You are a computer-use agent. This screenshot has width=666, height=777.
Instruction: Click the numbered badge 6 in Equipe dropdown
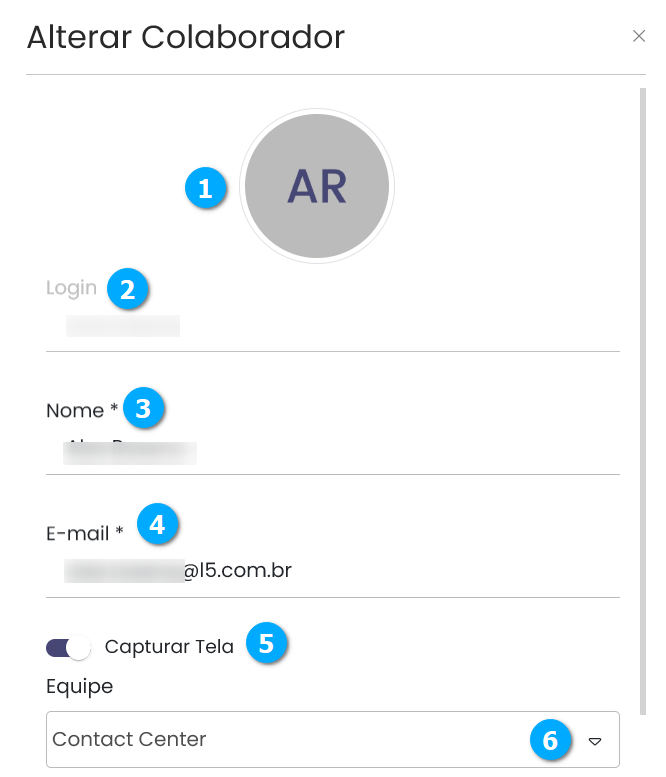[x=550, y=740]
